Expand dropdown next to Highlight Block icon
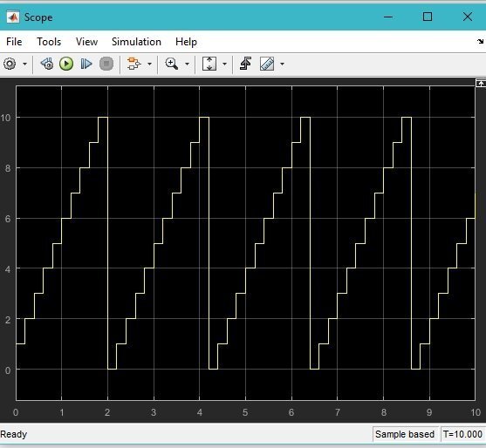This screenshot has width=486, height=448. pos(149,64)
